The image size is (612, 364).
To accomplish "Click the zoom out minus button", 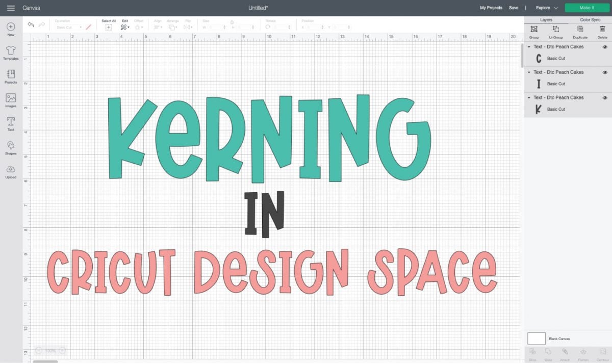I will (x=39, y=351).
